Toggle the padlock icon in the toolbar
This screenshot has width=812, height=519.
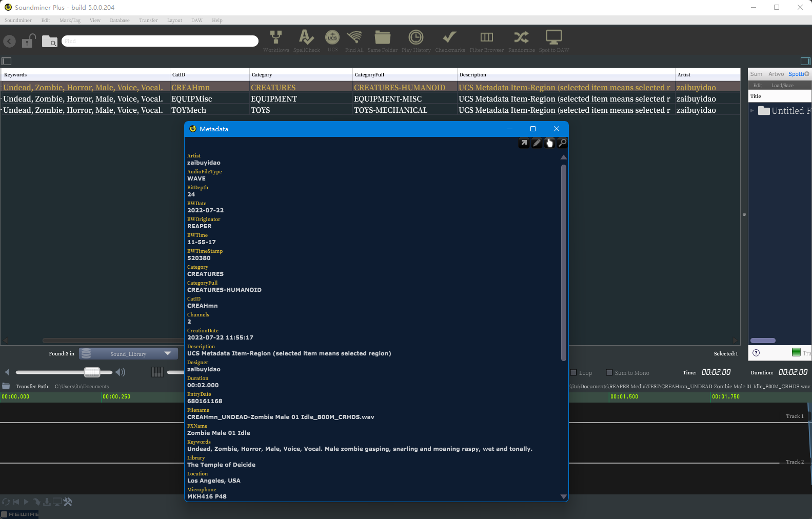(x=29, y=41)
